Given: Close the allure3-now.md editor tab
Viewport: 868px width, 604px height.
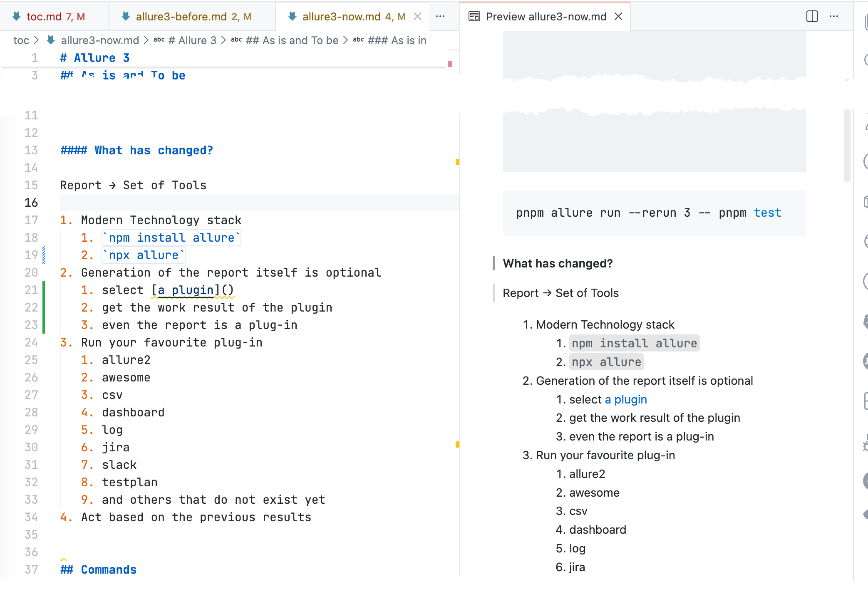Looking at the screenshot, I should 418,17.
